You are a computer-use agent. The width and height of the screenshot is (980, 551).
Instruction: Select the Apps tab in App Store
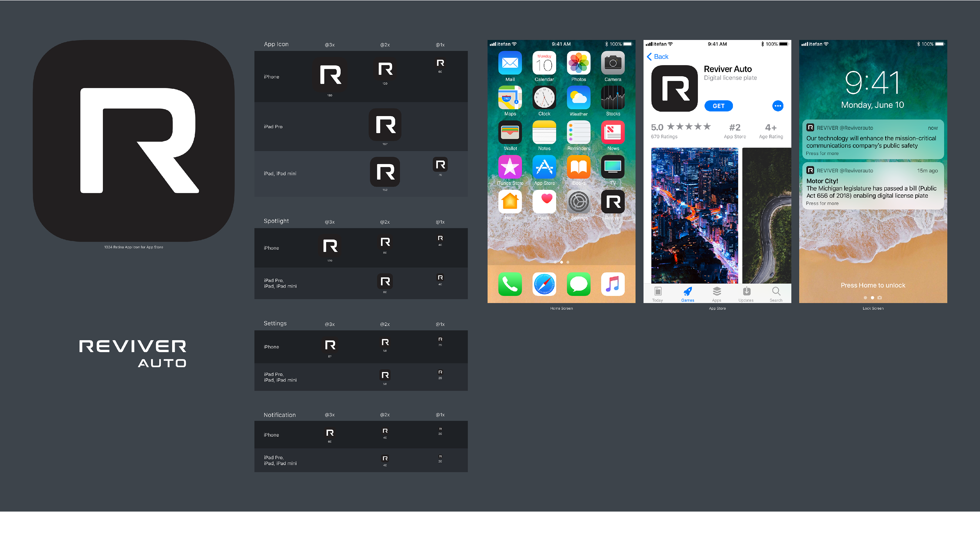click(716, 294)
